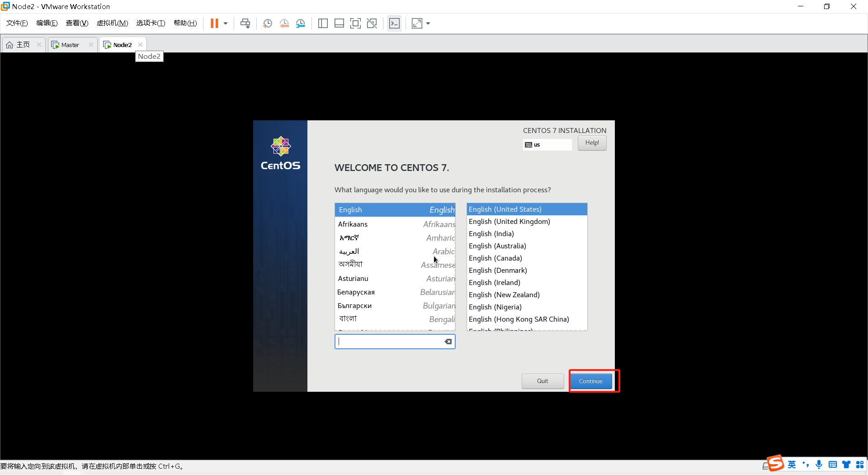
Task: Choose English (United Kingdom) locale
Action: click(527, 222)
